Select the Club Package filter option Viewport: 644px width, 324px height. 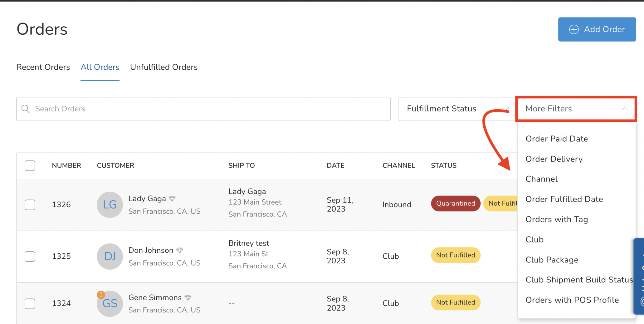click(552, 260)
